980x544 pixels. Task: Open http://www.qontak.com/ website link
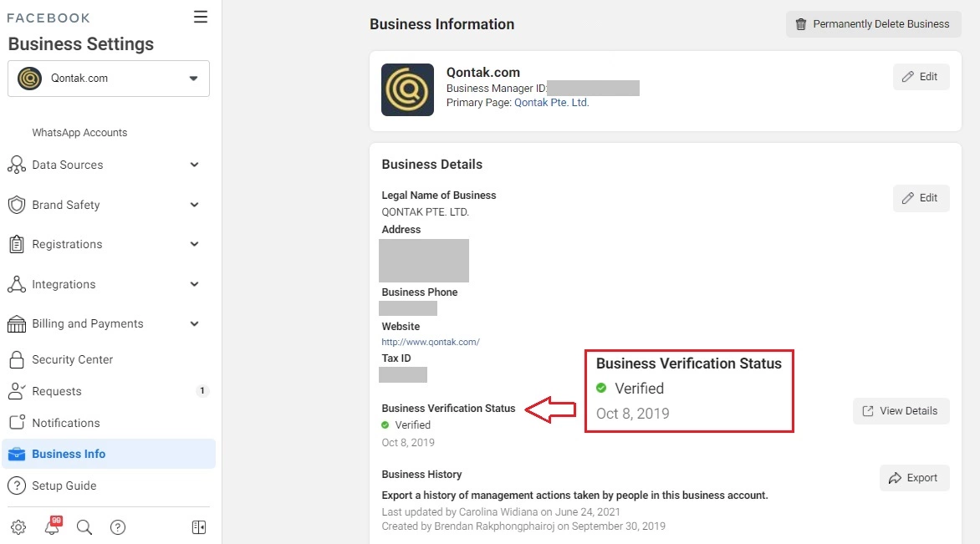coord(431,342)
